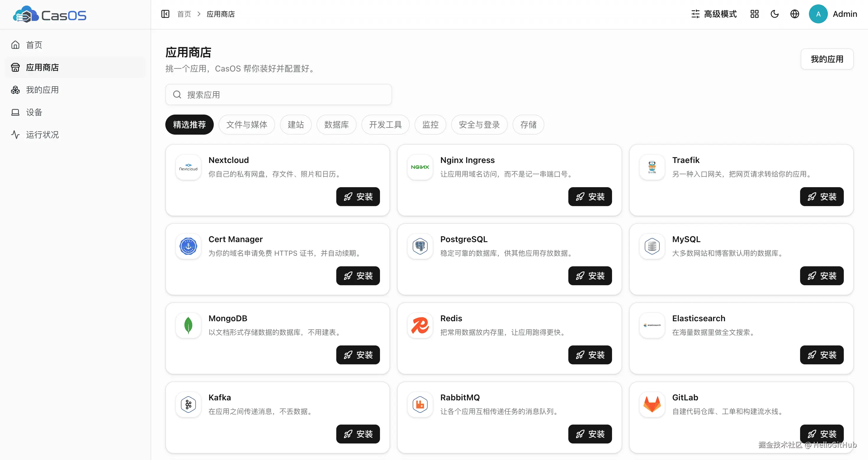Image resolution: width=868 pixels, height=460 pixels.
Task: Open the grid apps icon in header
Action: (x=754, y=14)
